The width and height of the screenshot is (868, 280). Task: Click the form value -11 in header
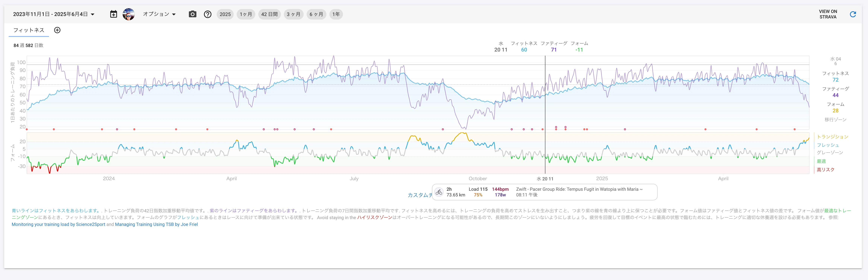click(x=579, y=50)
